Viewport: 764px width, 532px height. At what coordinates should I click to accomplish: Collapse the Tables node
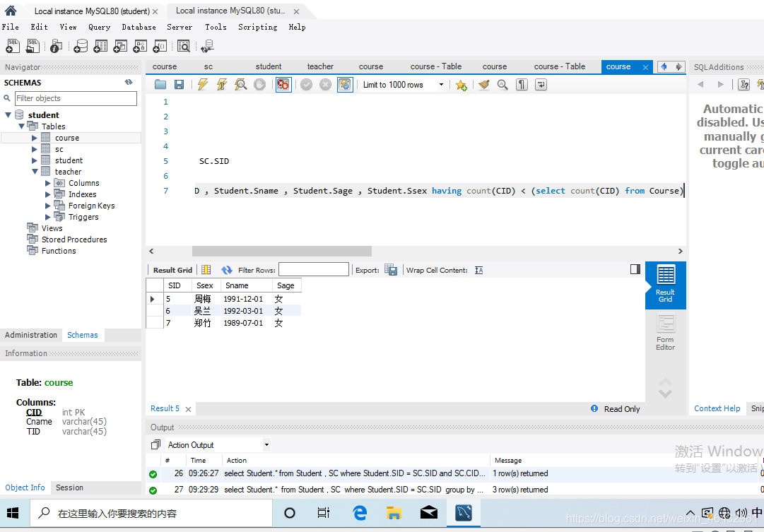coord(21,126)
